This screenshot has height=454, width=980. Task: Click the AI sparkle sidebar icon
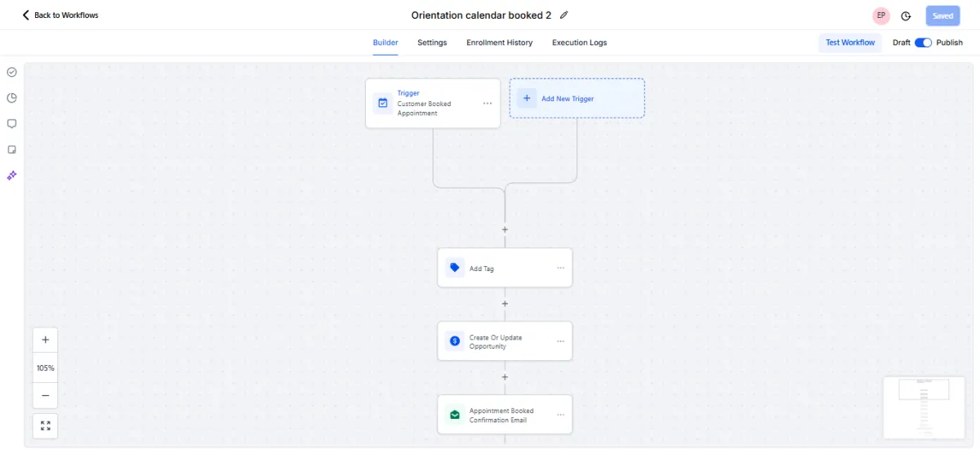click(x=12, y=176)
